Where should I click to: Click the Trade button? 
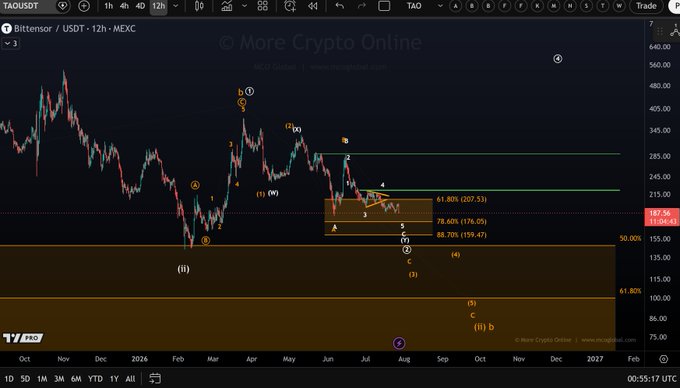pos(646,6)
